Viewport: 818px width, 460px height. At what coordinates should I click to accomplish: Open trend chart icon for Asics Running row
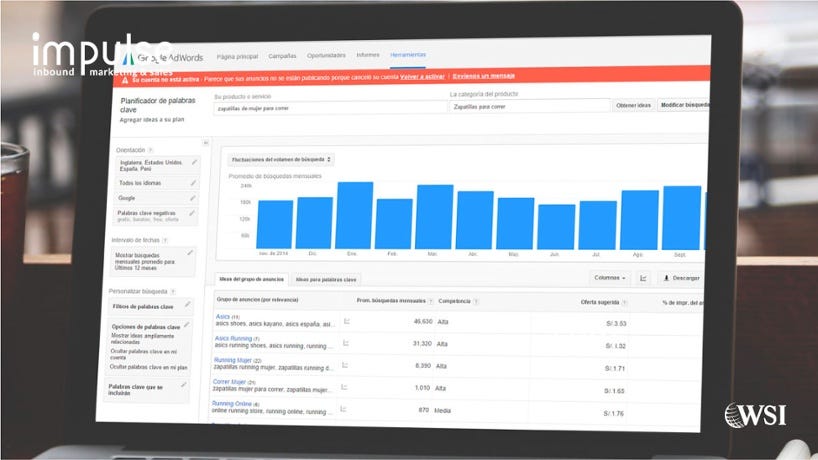point(345,343)
